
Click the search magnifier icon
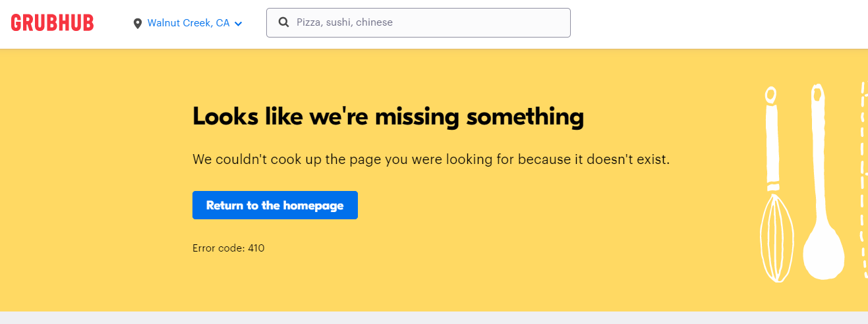[284, 22]
